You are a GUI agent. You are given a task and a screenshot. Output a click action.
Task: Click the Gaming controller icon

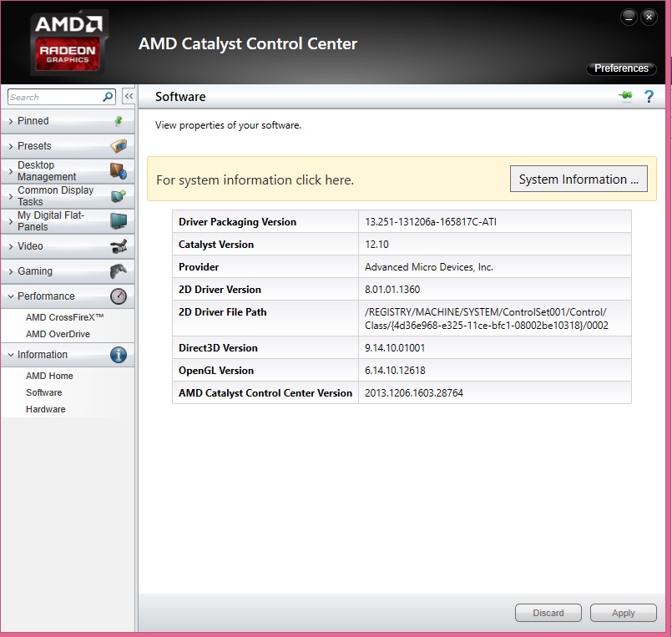pos(119,271)
